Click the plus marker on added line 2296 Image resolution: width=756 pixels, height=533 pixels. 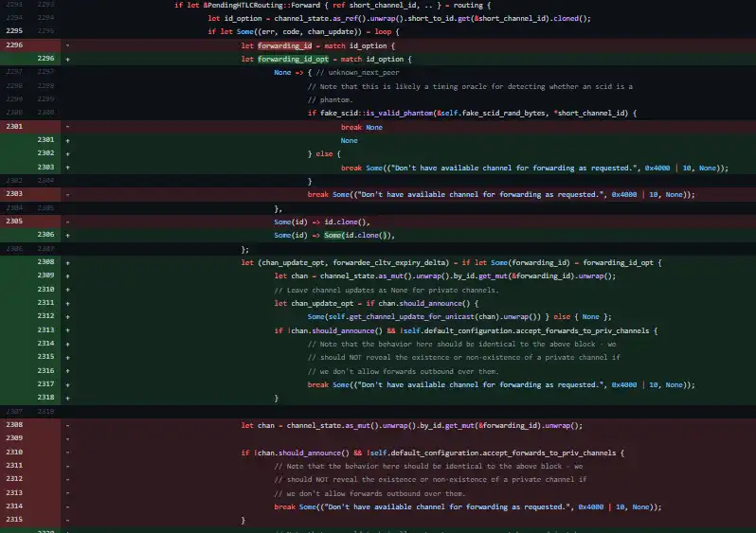[x=68, y=59]
